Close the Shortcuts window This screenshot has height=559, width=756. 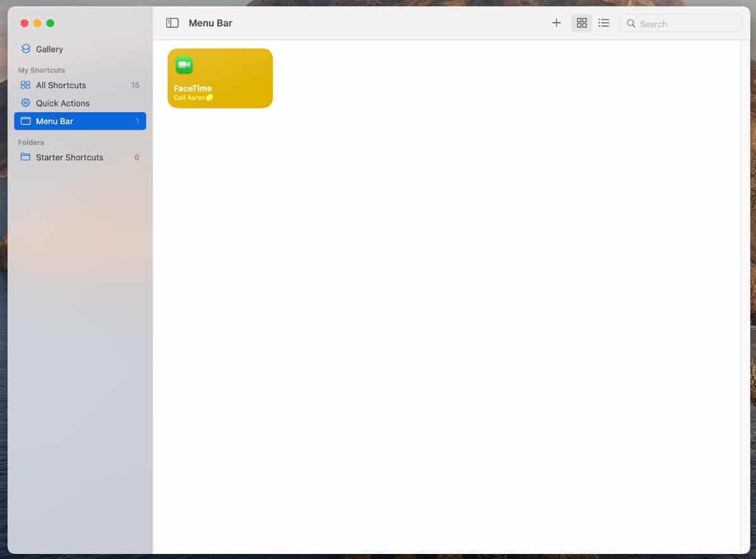click(x=25, y=23)
